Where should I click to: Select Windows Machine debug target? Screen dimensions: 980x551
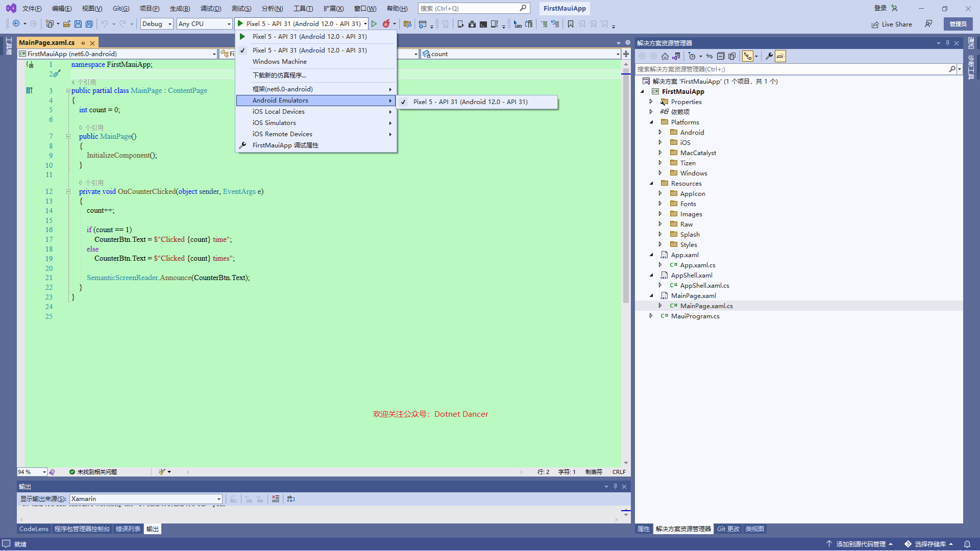point(316,62)
